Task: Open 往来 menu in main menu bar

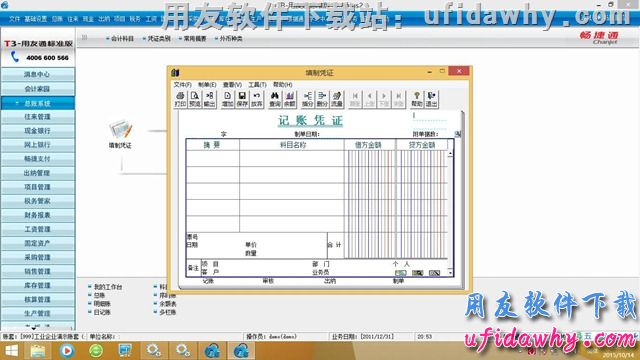Action: pyautogui.click(x=73, y=19)
